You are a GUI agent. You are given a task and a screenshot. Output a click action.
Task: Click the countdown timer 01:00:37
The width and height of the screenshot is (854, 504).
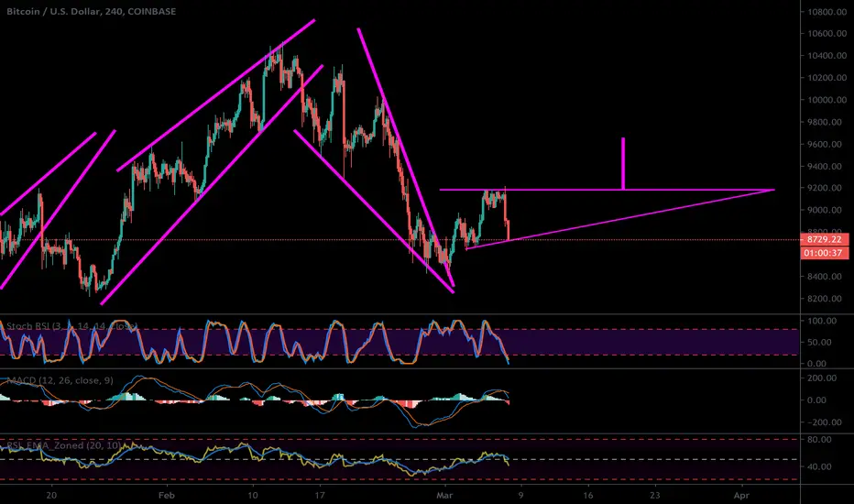coord(824,253)
